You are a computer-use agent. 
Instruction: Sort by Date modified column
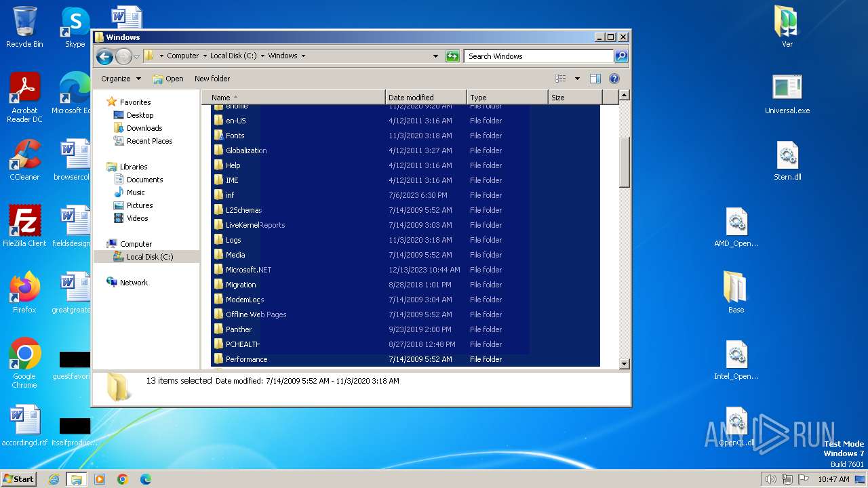(426, 98)
